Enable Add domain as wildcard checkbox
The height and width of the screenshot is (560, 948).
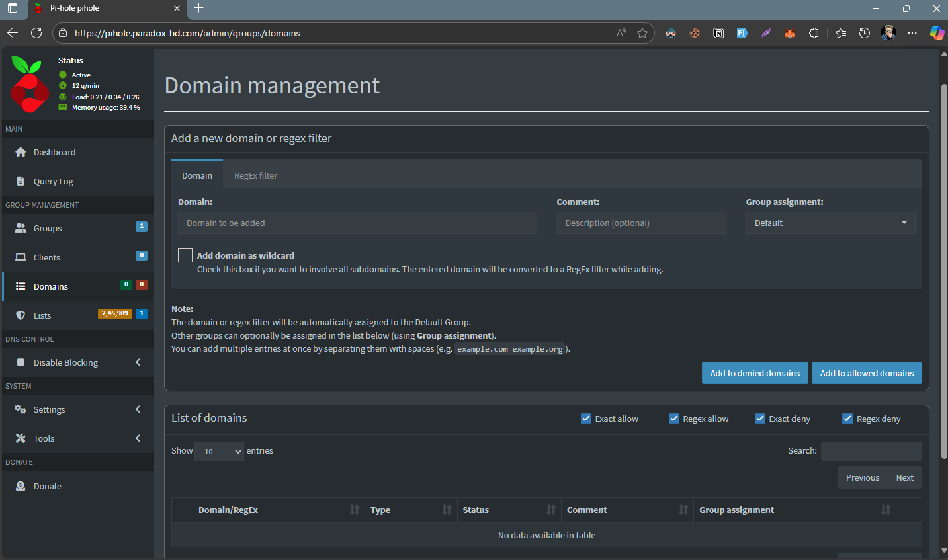(x=185, y=255)
